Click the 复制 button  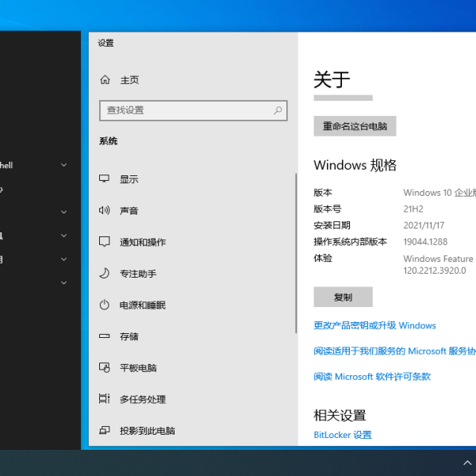tap(343, 297)
